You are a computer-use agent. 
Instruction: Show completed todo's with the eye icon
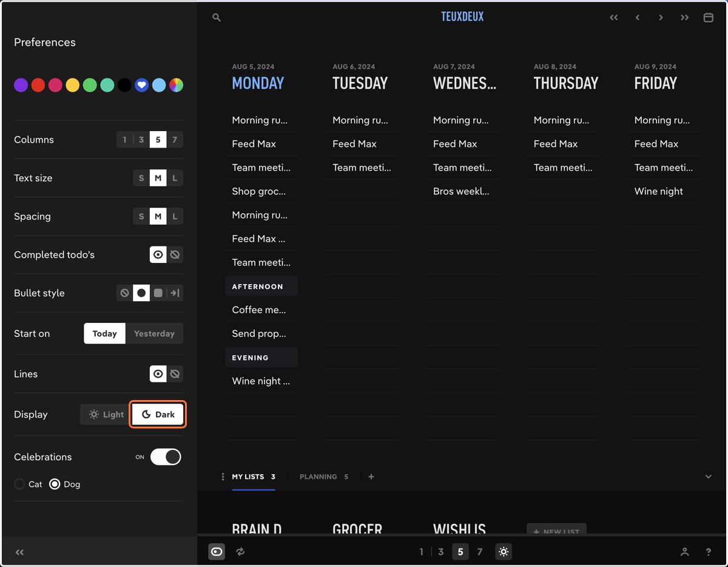click(x=158, y=255)
